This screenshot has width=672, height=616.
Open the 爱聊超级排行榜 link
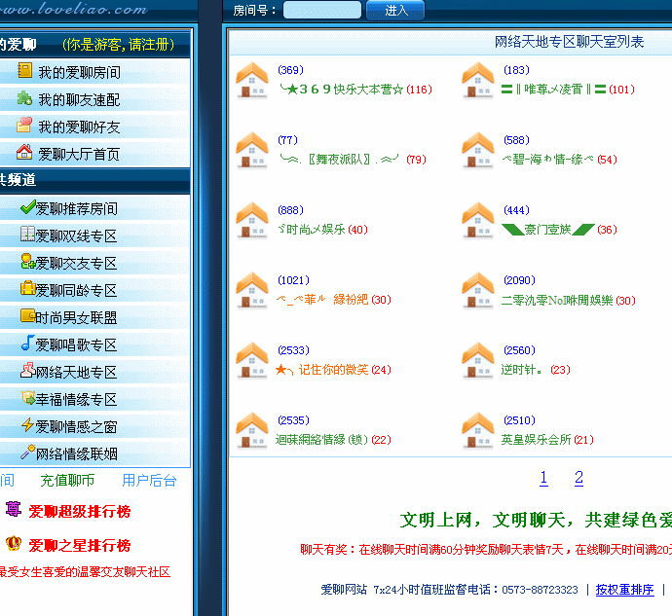[80, 512]
